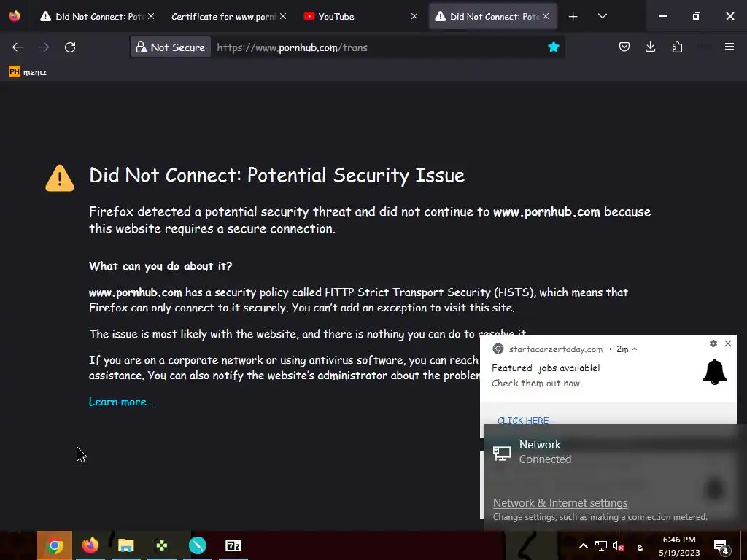
Task: Open a new tab with plus button
Action: [x=573, y=17]
